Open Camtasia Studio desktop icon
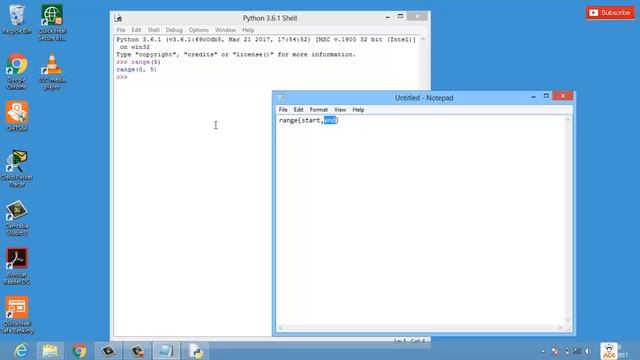 (17, 218)
